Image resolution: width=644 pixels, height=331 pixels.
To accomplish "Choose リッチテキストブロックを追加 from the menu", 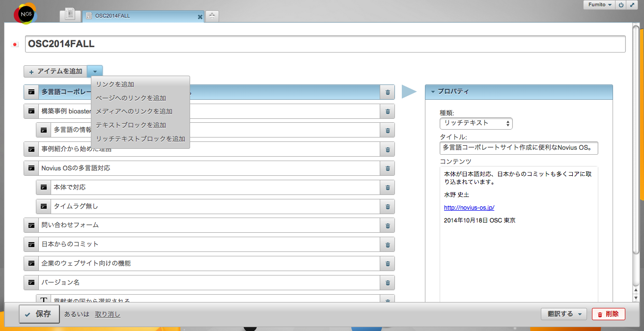I will [140, 139].
